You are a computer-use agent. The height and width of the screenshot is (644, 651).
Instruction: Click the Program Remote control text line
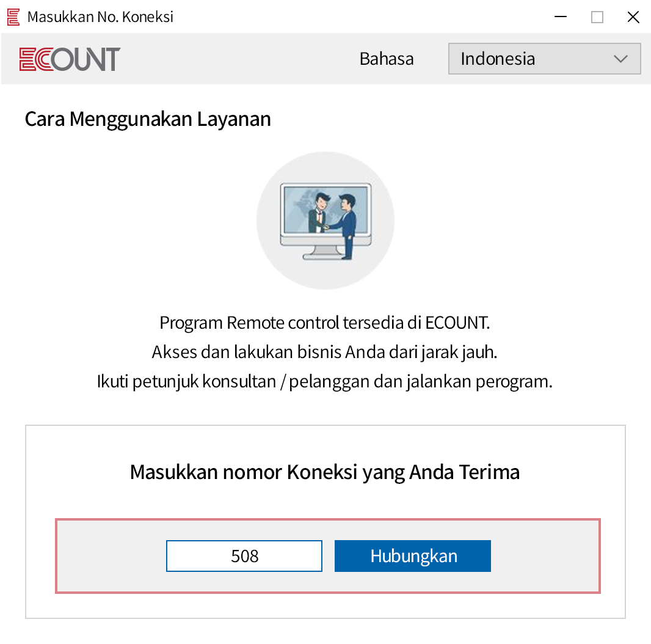click(325, 323)
